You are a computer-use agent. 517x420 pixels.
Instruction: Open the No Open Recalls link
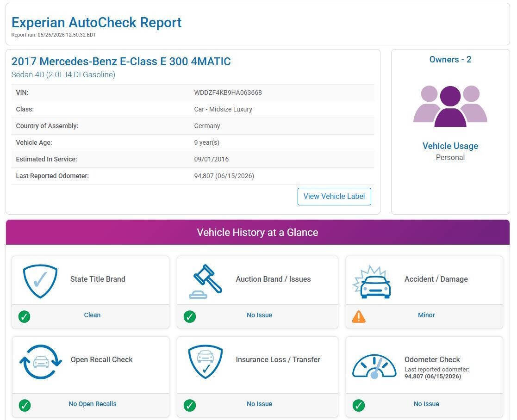point(92,403)
